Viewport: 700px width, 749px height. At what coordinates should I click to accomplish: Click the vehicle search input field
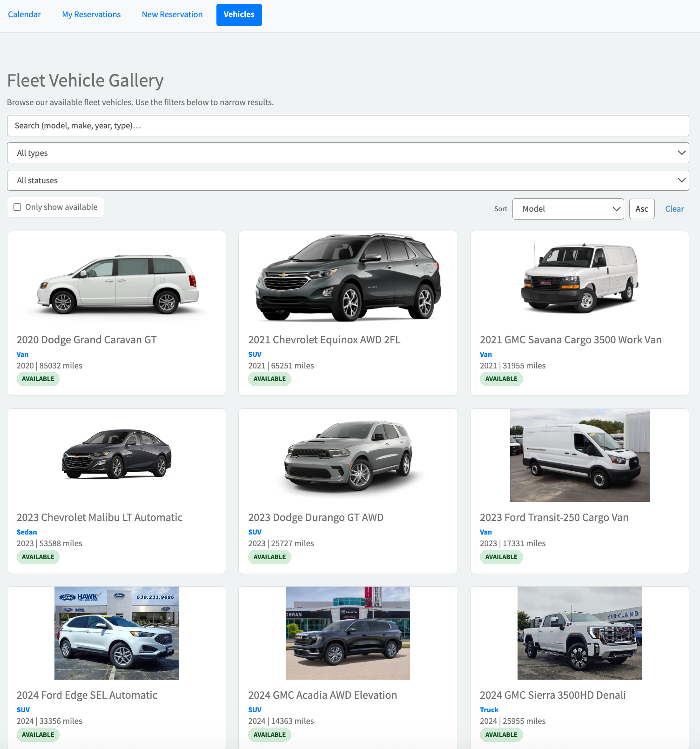coord(348,126)
